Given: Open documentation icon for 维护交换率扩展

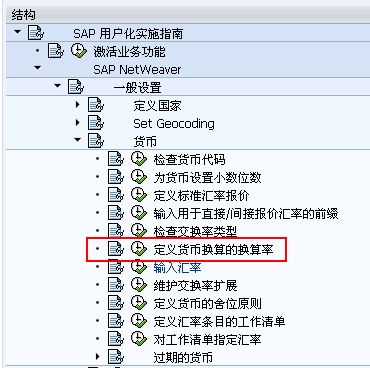Looking at the screenshot, I should 116,285.
